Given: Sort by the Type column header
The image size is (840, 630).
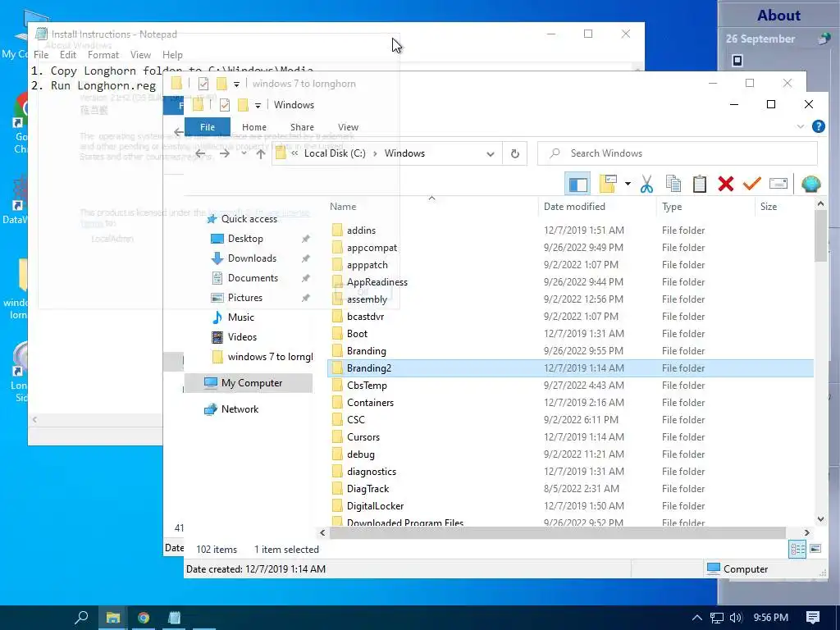Looking at the screenshot, I should [672, 207].
